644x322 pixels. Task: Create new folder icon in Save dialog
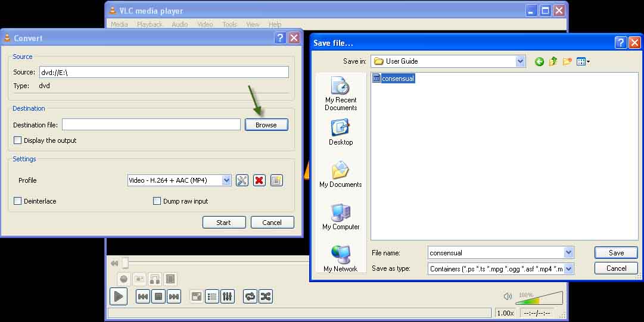click(x=567, y=61)
